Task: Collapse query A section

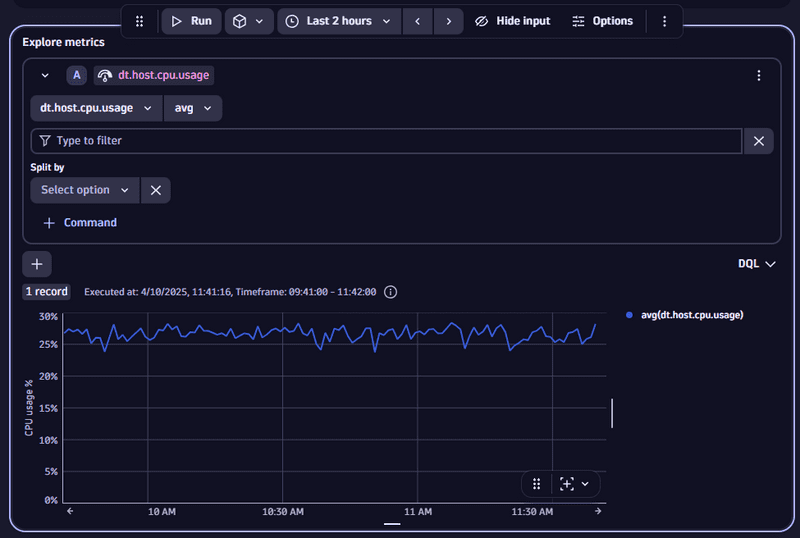Action: (x=45, y=76)
